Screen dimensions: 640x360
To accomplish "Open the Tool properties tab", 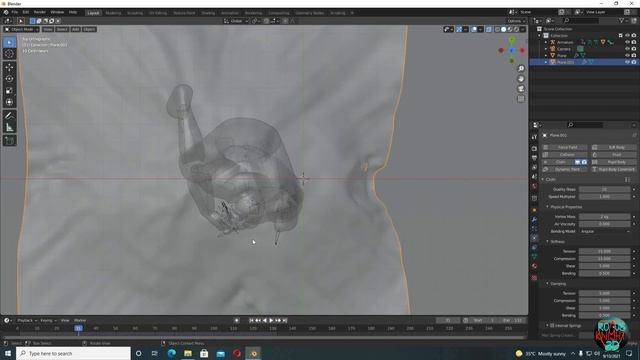I will tap(534, 137).
